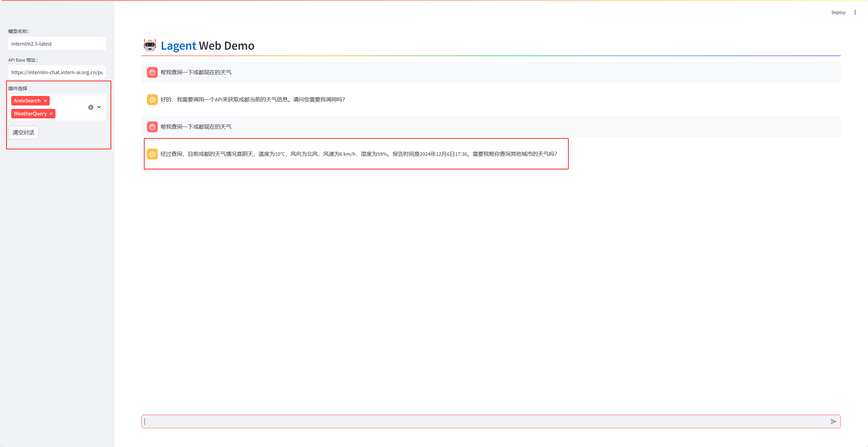
Task: Click the send arrow icon
Action: coord(833,421)
